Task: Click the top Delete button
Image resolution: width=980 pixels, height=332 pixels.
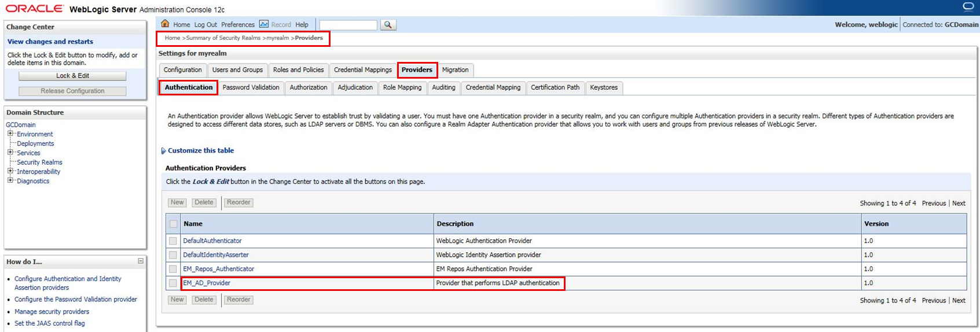Action: [204, 202]
